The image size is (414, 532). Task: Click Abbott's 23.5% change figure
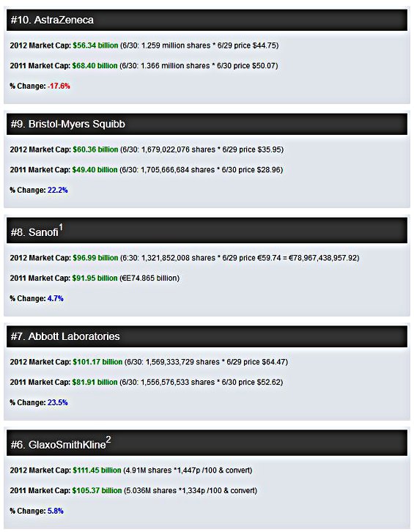point(58,403)
